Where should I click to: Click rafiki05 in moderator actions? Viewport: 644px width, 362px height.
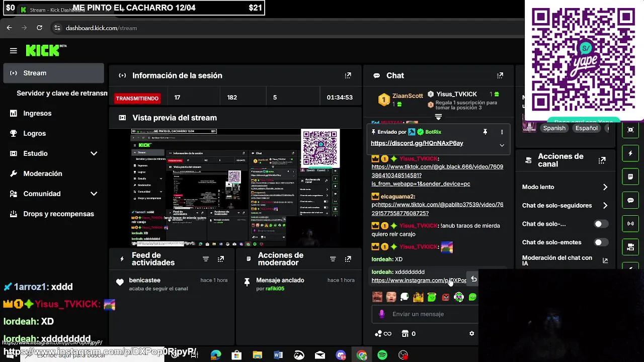click(x=275, y=289)
